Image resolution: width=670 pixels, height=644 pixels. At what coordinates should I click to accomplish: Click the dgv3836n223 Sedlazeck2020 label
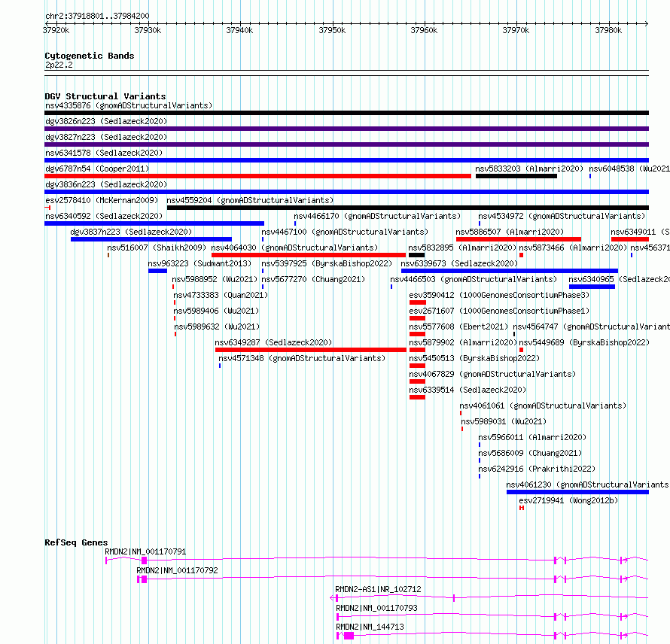[106, 184]
